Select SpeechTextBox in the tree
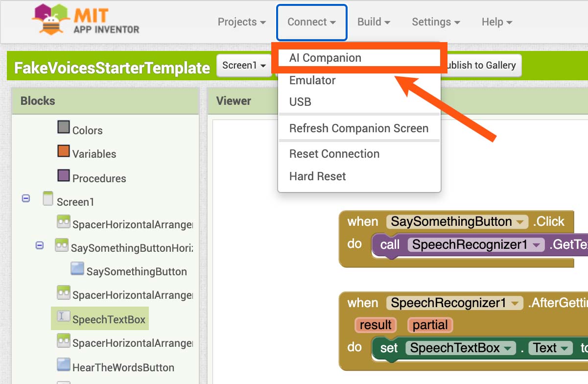Image resolution: width=588 pixels, height=384 pixels. [x=109, y=319]
